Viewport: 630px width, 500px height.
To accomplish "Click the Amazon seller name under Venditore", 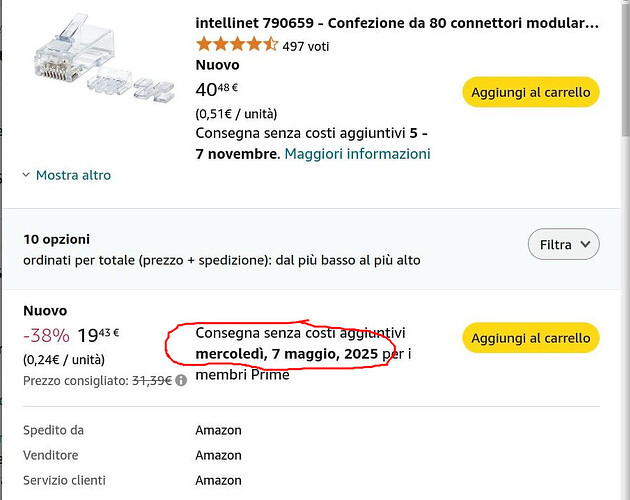I will pos(218,455).
